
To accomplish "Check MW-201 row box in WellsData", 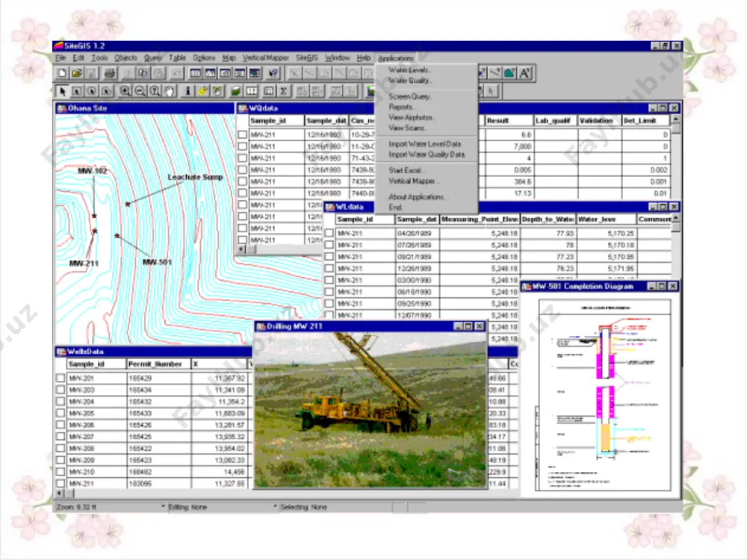I will point(61,378).
